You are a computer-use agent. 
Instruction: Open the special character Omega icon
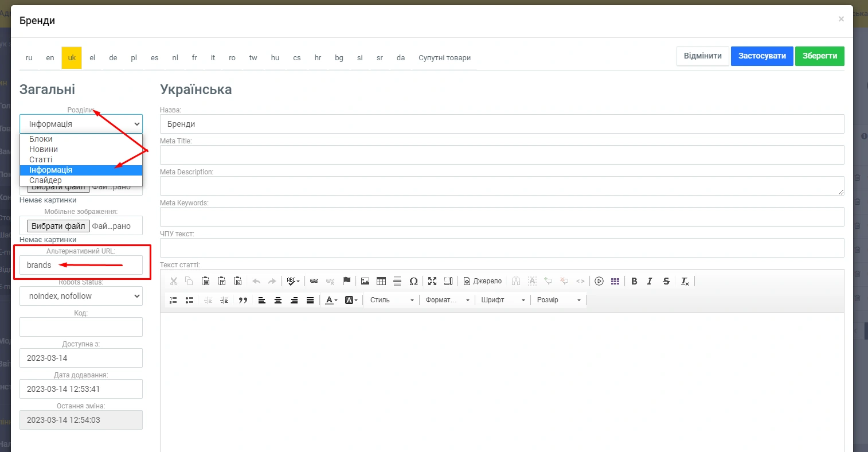(413, 281)
